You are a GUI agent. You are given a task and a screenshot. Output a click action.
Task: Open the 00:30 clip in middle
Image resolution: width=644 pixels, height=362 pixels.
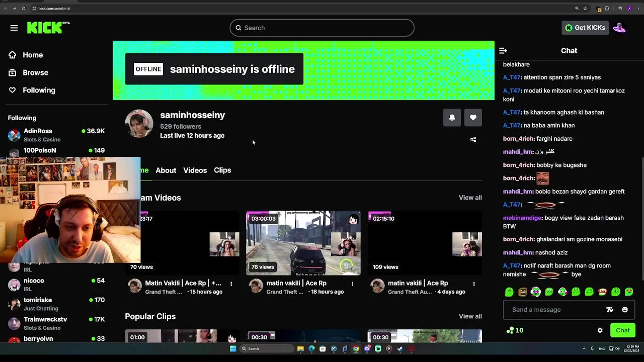click(x=303, y=336)
